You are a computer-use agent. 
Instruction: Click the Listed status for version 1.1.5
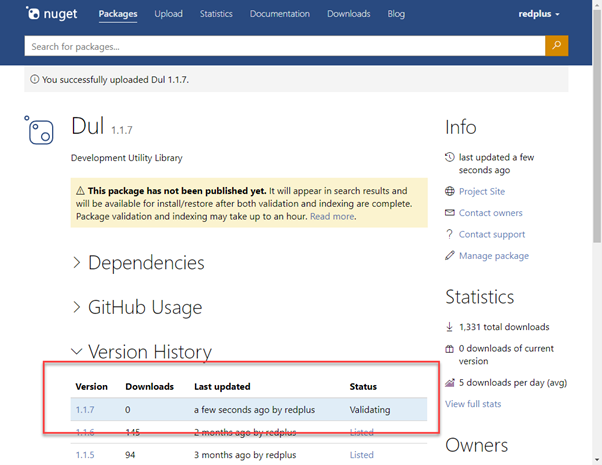tap(362, 455)
